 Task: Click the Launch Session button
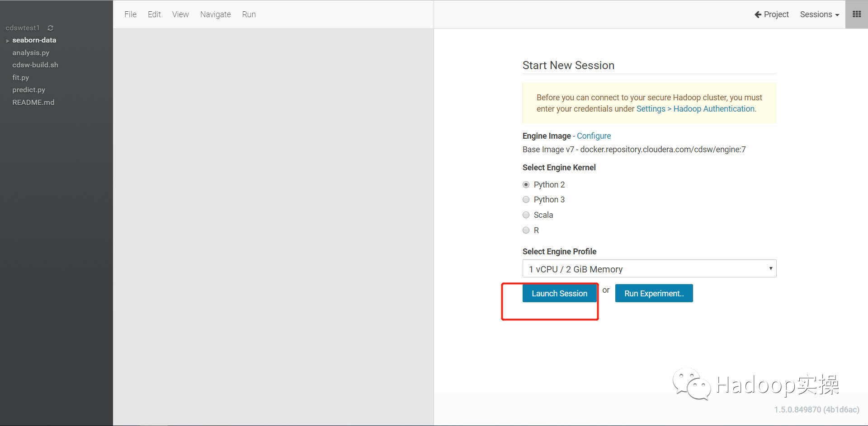559,294
